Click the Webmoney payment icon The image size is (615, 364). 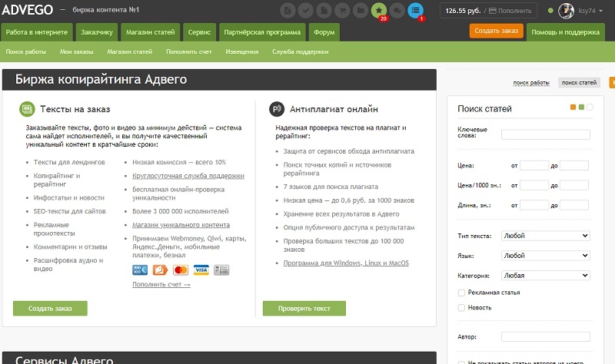coord(140,270)
